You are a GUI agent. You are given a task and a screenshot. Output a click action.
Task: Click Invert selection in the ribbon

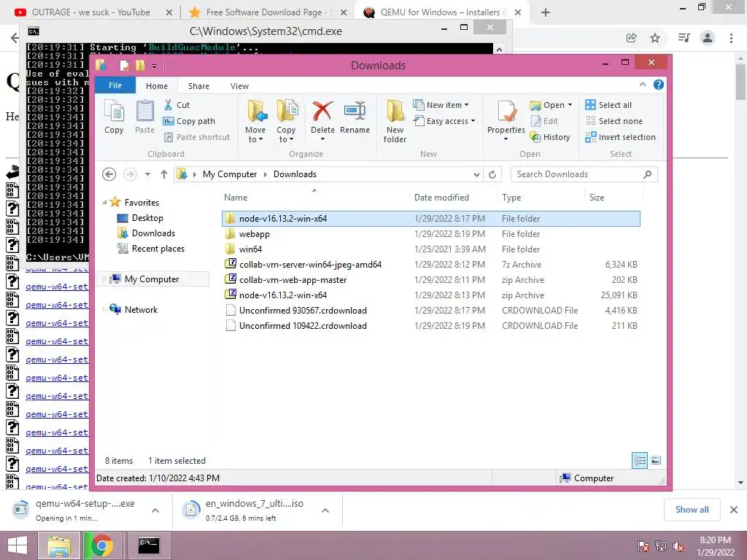[x=620, y=137]
